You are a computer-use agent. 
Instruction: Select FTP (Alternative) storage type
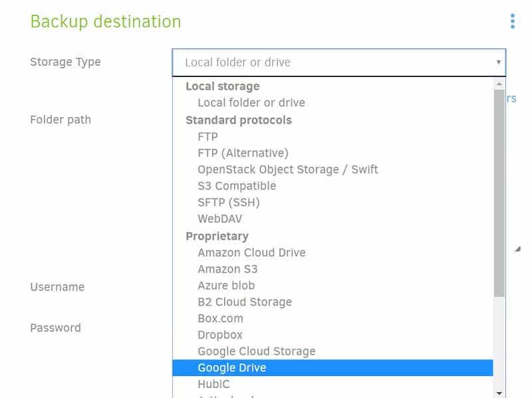pyautogui.click(x=332, y=153)
